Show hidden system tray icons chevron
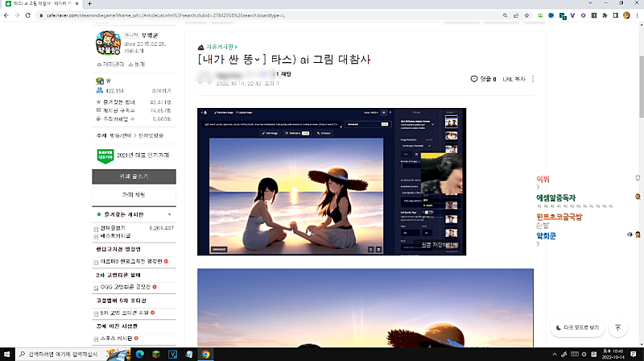The width and height of the screenshot is (644, 361). 555,354
